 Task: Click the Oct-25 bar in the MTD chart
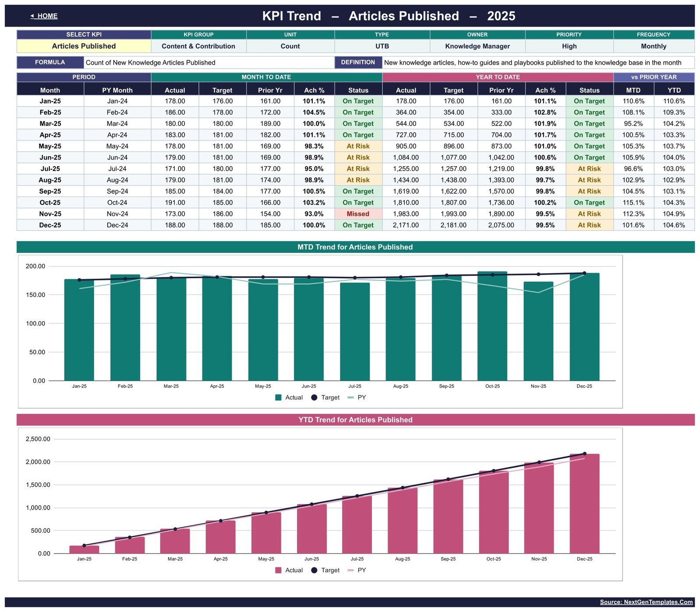(492, 326)
